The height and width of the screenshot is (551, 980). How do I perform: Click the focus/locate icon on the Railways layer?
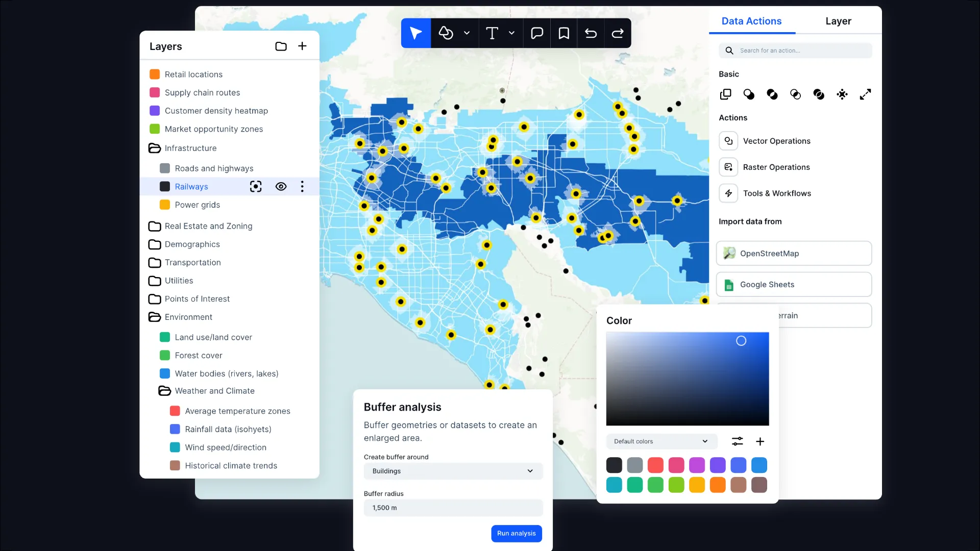pyautogui.click(x=256, y=186)
